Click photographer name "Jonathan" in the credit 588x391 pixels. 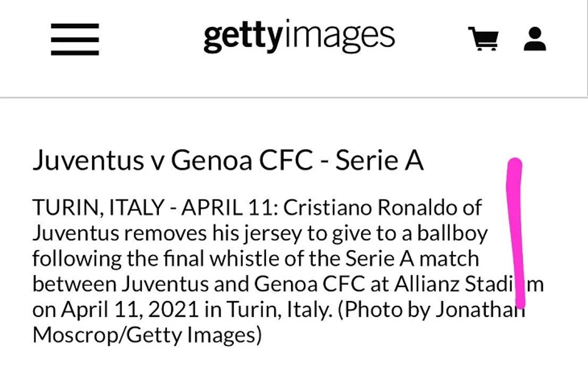[x=479, y=310]
